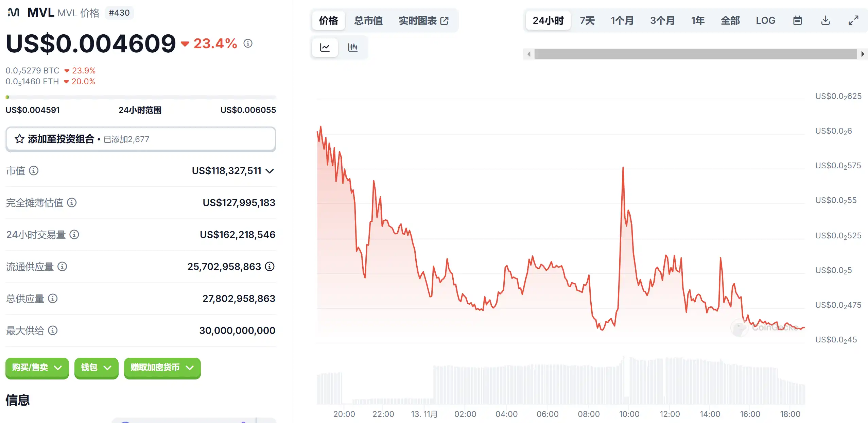Open the 赚取加密货币 button
Image resolution: width=868 pixels, height=423 pixels.
pyautogui.click(x=162, y=368)
